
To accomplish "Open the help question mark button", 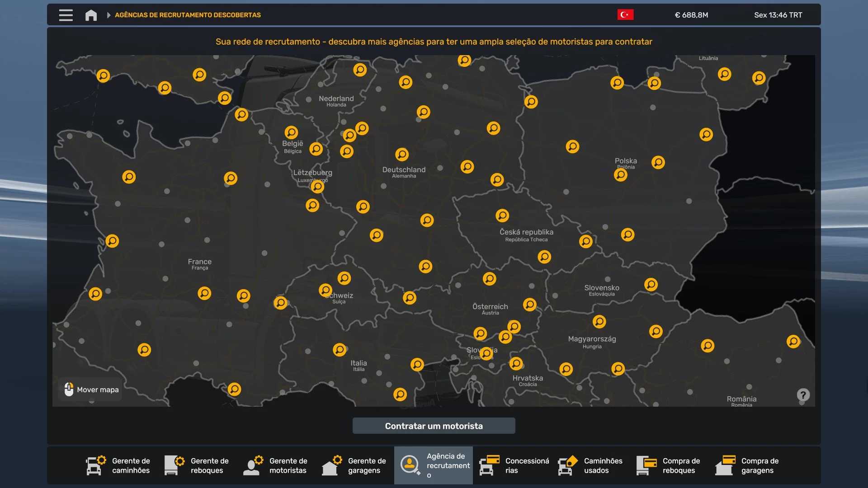I will click(803, 395).
